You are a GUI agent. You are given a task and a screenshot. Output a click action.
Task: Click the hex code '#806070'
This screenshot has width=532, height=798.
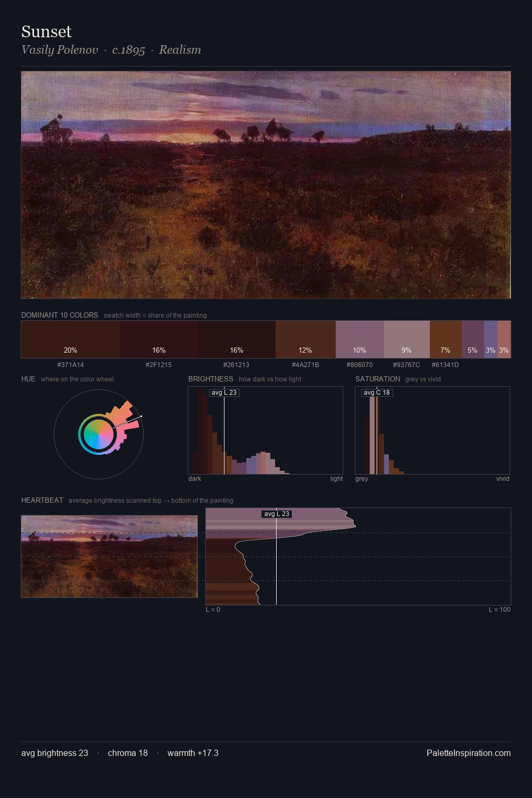tap(360, 365)
